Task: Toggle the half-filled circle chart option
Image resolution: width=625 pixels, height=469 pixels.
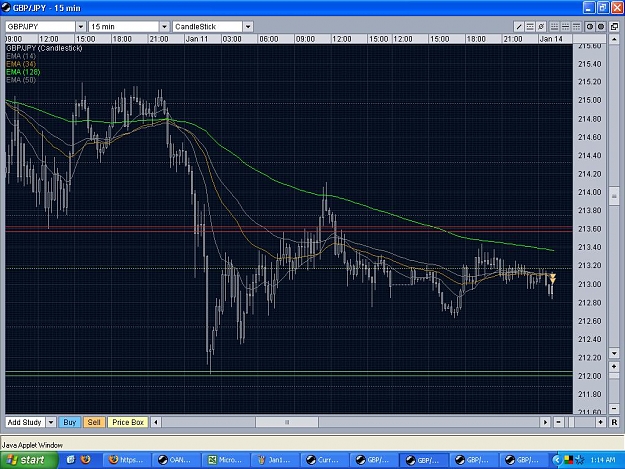Action: [590, 27]
